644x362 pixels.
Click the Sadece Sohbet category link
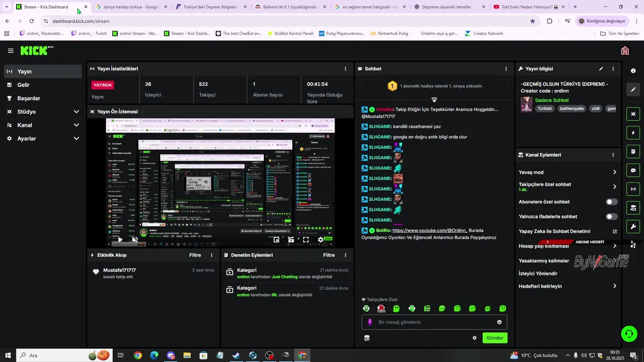click(x=551, y=100)
